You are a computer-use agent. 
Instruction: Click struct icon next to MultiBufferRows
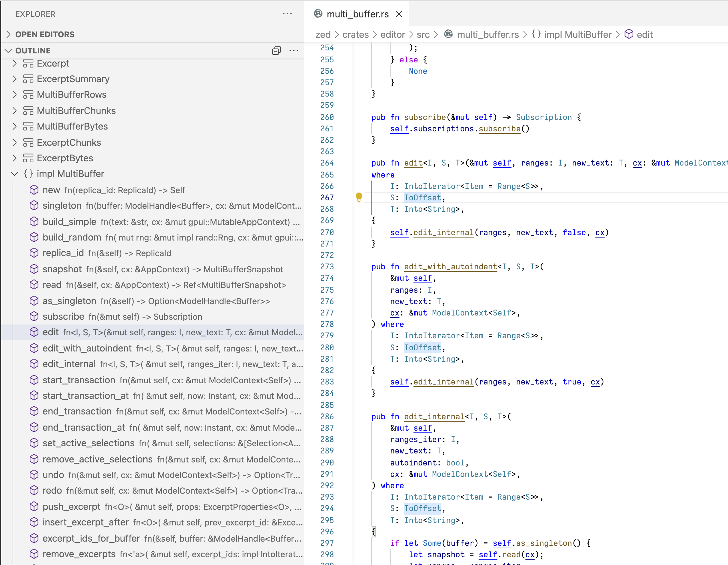28,95
